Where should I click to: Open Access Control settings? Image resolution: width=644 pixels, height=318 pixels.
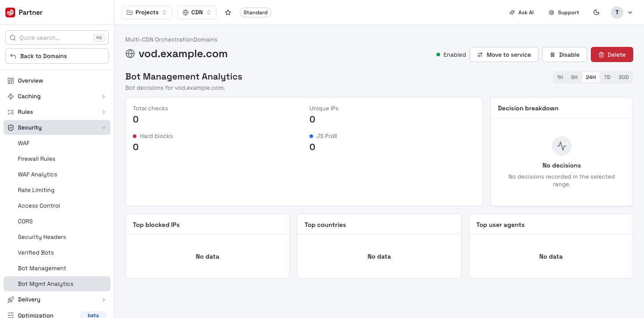[x=57, y=206]
